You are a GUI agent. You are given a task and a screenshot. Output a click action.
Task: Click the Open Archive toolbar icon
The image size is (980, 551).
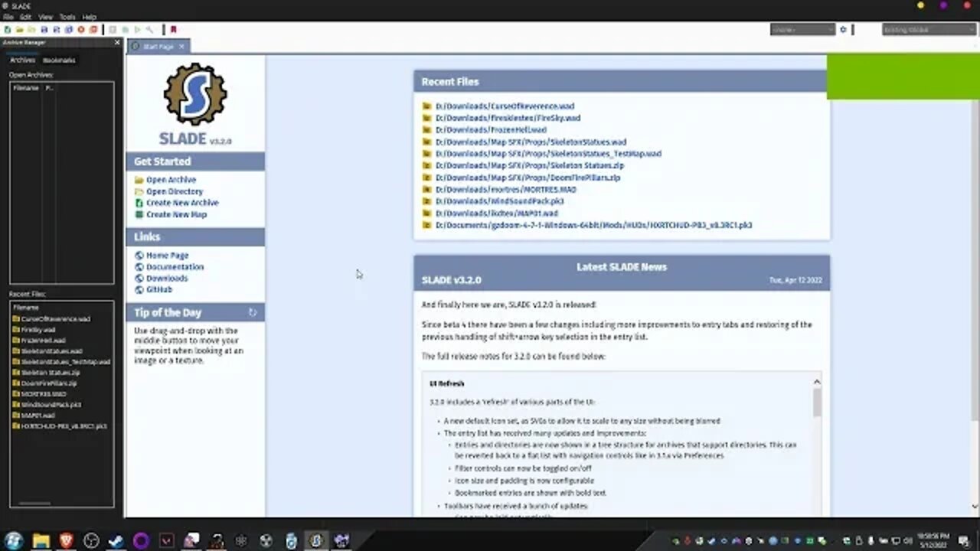[x=20, y=30]
